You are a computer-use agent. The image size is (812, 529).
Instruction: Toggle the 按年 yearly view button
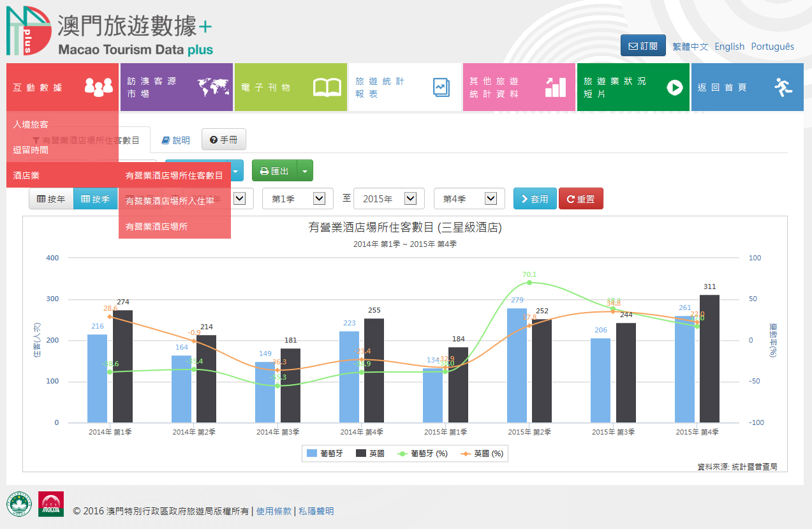(x=51, y=199)
